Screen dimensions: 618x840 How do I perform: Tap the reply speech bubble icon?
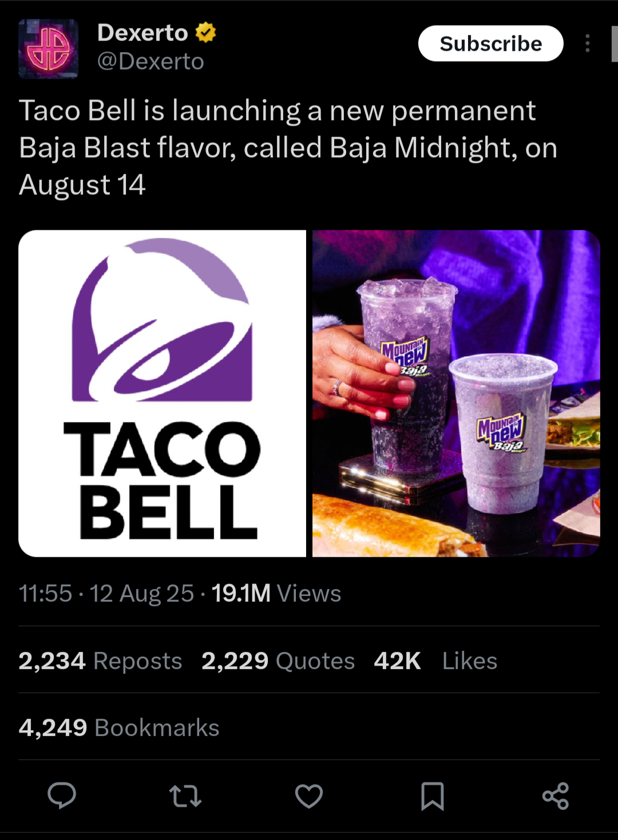point(62,795)
